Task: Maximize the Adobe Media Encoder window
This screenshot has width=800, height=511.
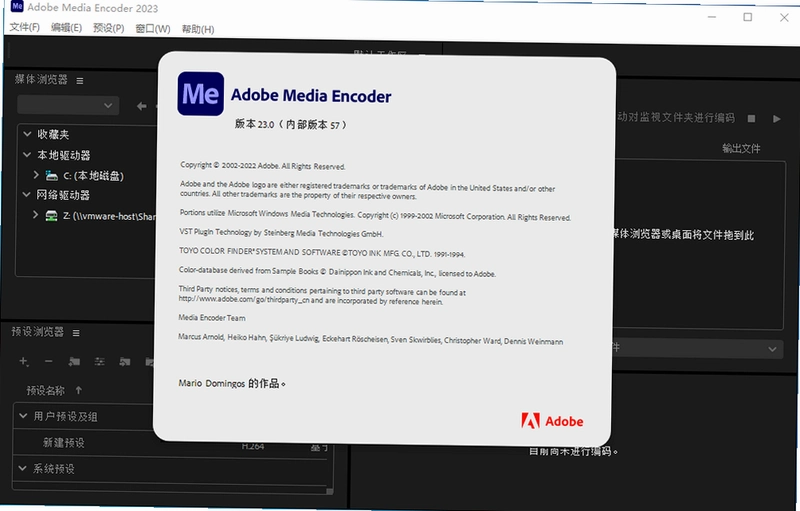Action: click(x=747, y=17)
